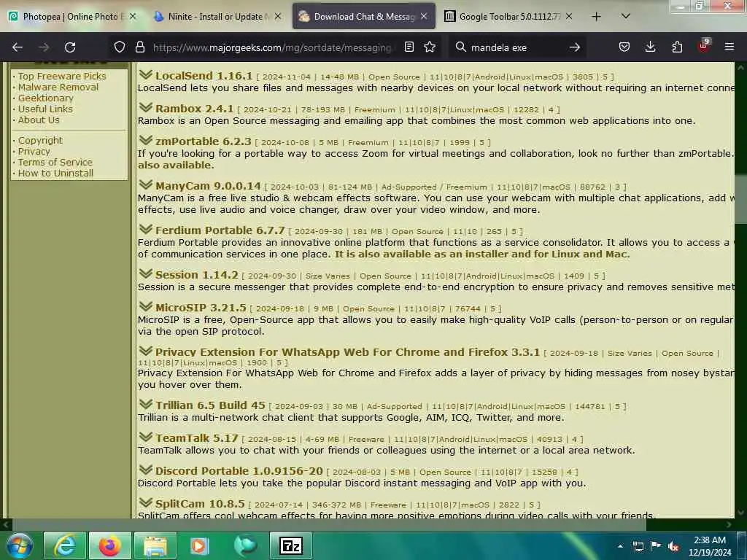Click the browser back arrow
This screenshot has width=747, height=560.
18,47
